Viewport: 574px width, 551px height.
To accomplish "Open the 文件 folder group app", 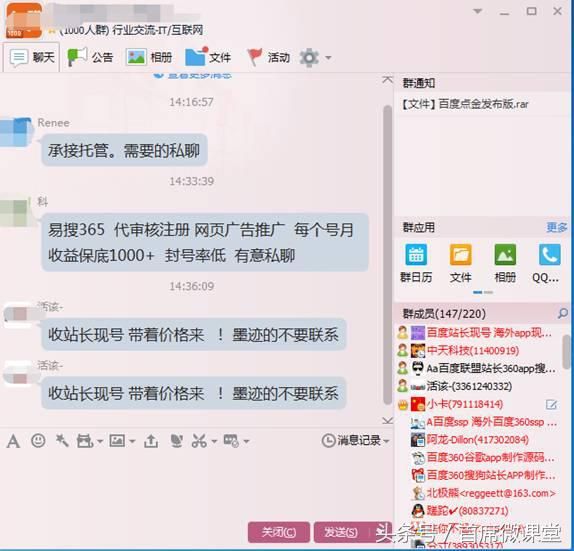I will pyautogui.click(x=461, y=263).
